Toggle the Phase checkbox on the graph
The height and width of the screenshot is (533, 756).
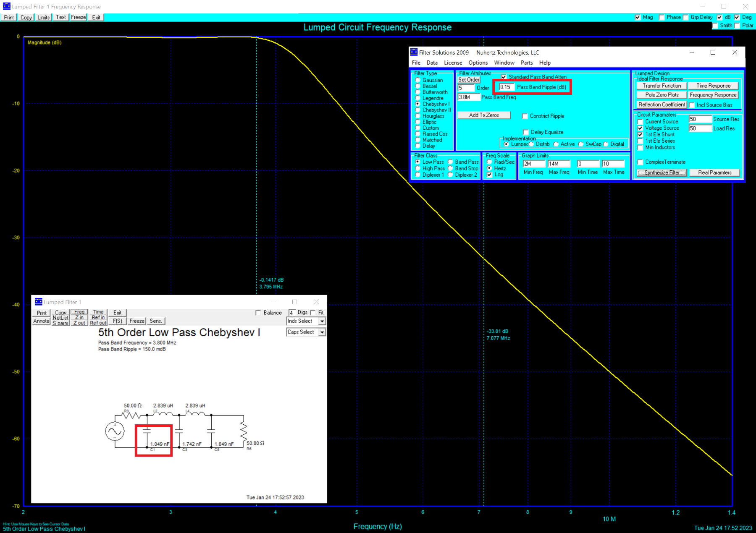(661, 17)
